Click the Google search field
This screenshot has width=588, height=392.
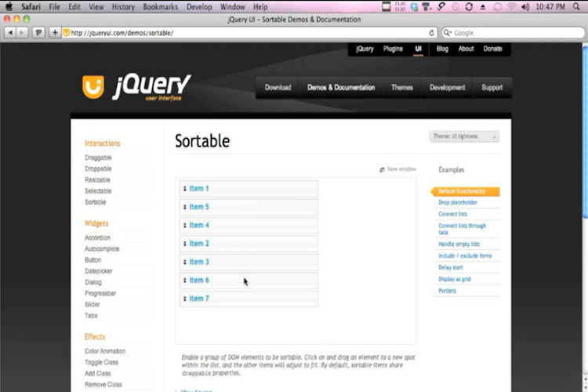(513, 33)
